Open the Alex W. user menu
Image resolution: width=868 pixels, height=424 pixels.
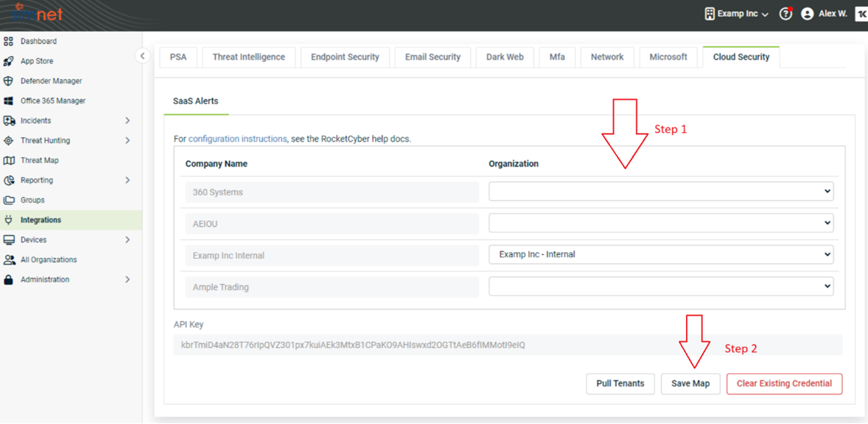pyautogui.click(x=825, y=14)
